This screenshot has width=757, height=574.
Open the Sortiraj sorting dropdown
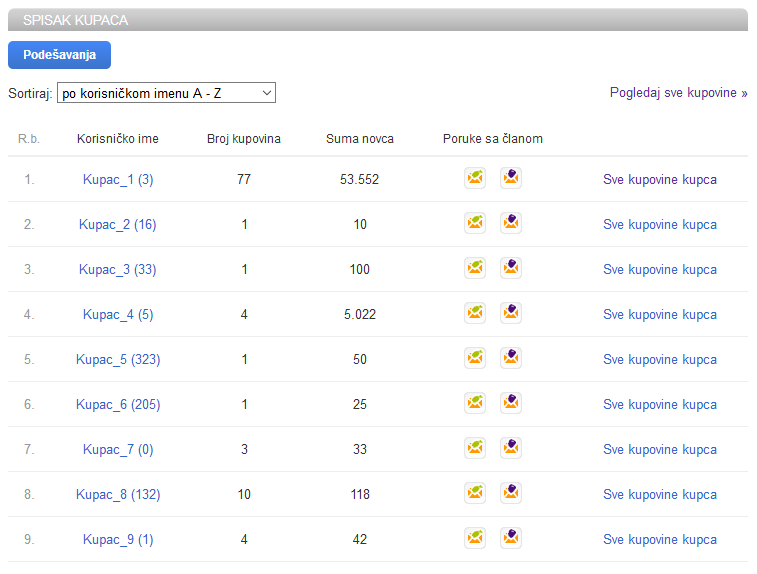166,93
